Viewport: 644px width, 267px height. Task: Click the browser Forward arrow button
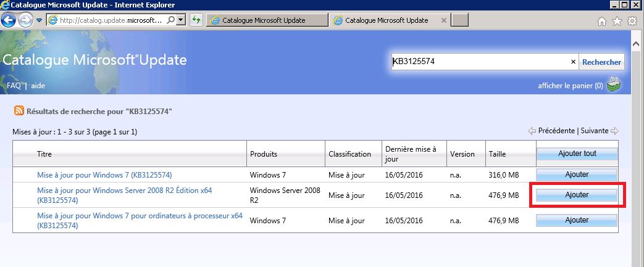click(25, 20)
